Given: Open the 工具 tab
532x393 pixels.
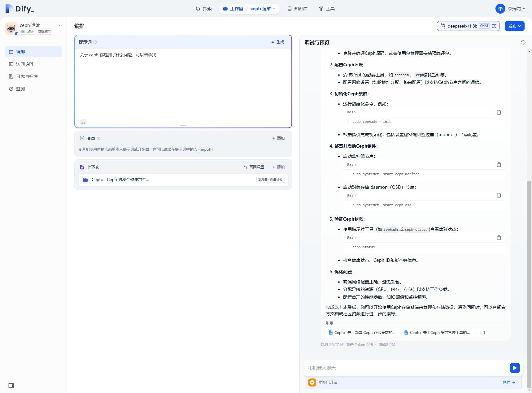Looking at the screenshot, I should 327,9.
